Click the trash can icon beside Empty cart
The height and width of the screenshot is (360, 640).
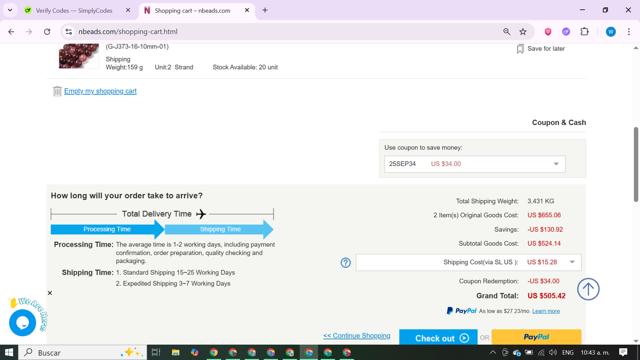[57, 91]
